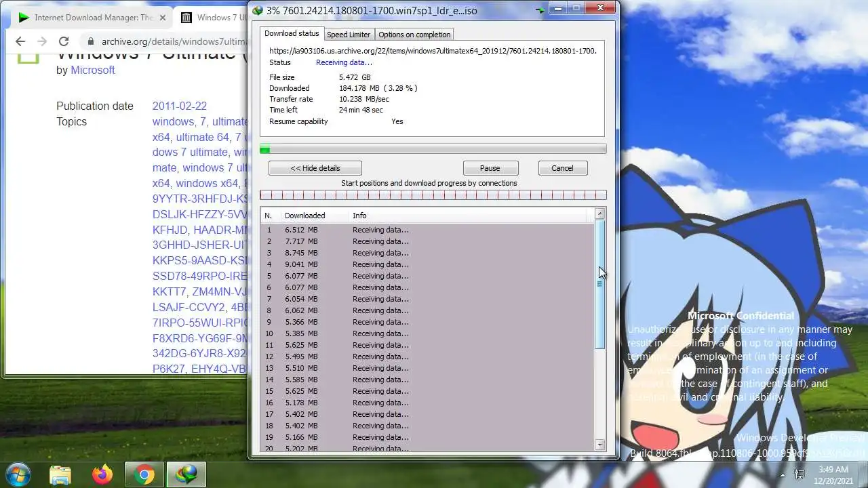The width and height of the screenshot is (868, 488).
Task: Close the Internet Download Manager Chrome tab
Action: 163,18
